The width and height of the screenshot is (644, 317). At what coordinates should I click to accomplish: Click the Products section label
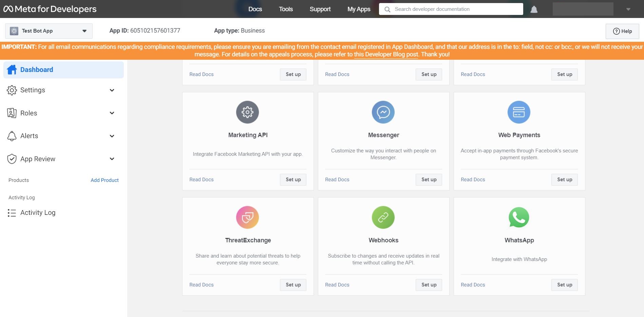point(19,180)
